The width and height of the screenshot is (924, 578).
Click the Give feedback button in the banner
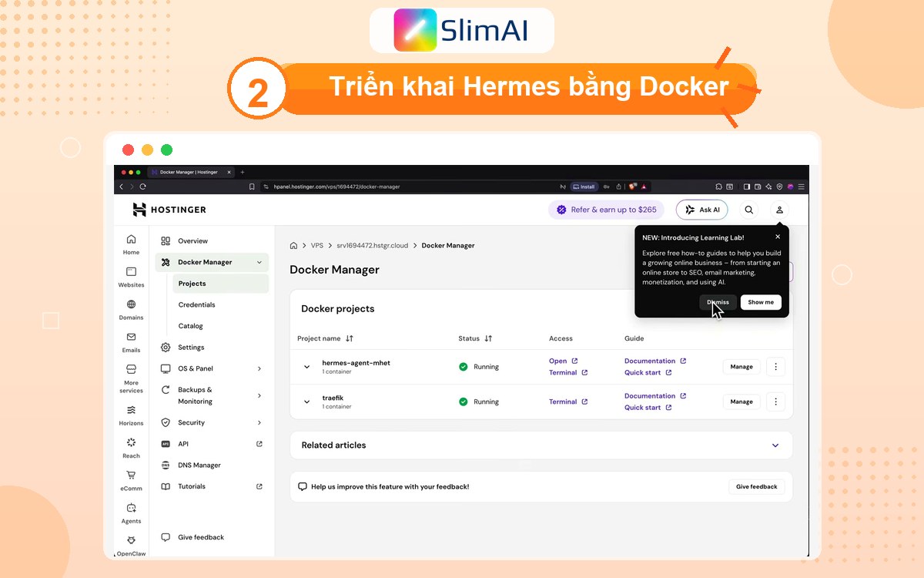click(x=757, y=487)
